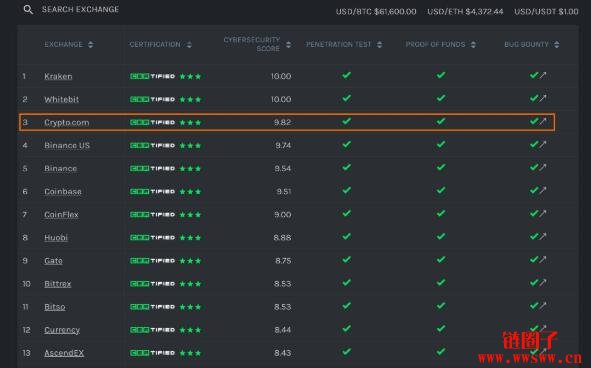
Task: Open Bittrex's bug bounty external link arrow
Action: click(x=543, y=283)
